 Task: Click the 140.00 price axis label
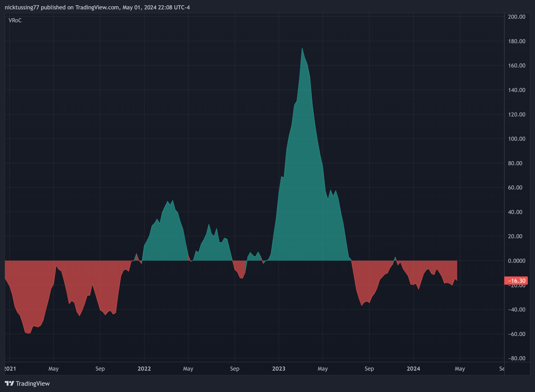coord(517,90)
